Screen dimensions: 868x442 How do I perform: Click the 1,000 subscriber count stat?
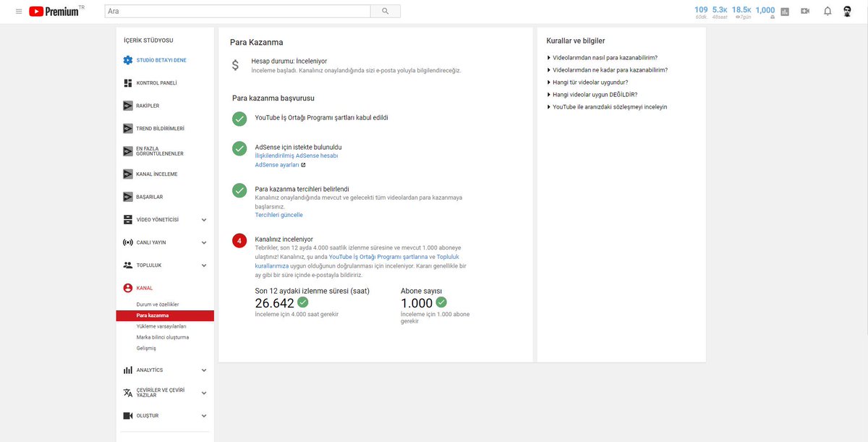765,12
